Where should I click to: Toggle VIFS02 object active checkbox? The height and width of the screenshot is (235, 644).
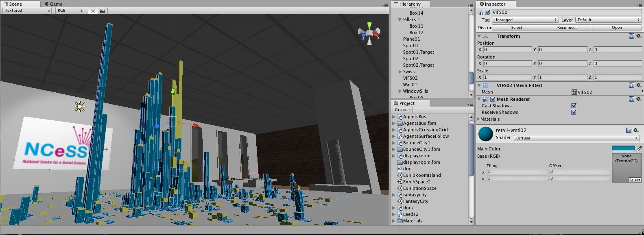coord(487,12)
